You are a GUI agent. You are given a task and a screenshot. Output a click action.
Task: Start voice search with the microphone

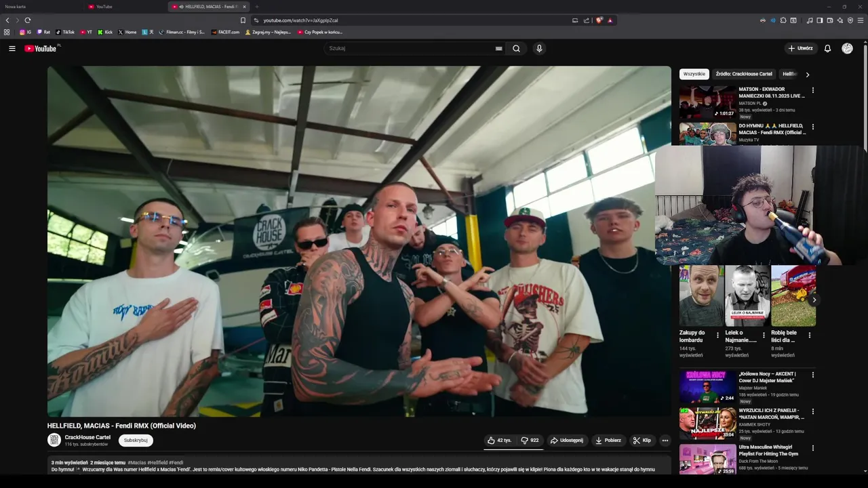click(539, 49)
